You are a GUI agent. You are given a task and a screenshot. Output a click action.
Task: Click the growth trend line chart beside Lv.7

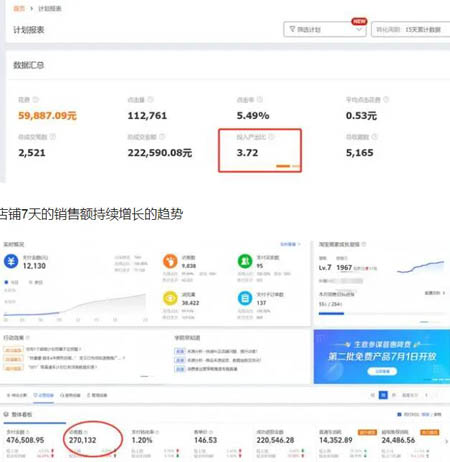click(x=420, y=267)
